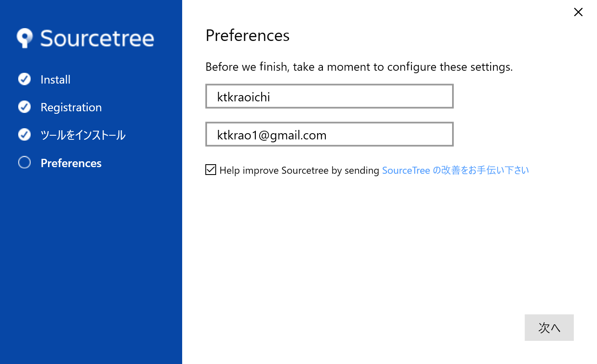Uncheck the Help improve Sourcetree checkbox
This screenshot has height=364, width=597.
(x=211, y=170)
